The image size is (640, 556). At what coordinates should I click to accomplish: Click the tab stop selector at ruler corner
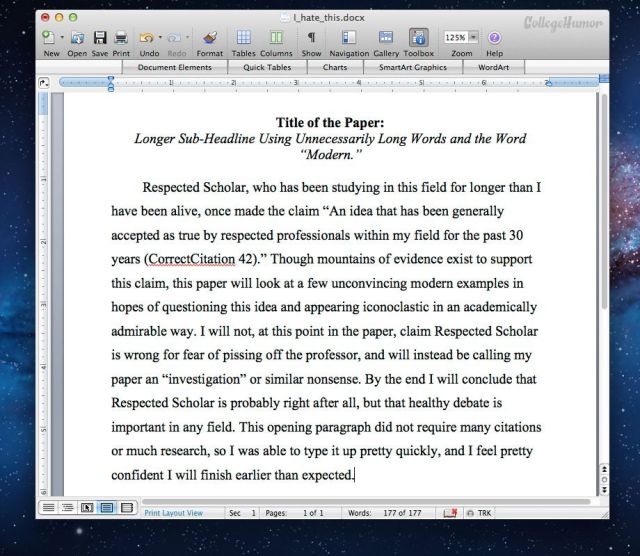(44, 83)
